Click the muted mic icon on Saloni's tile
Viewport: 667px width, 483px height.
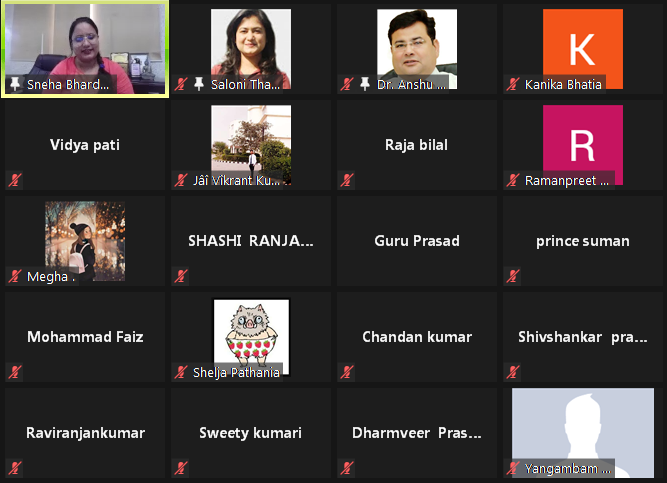coord(181,84)
